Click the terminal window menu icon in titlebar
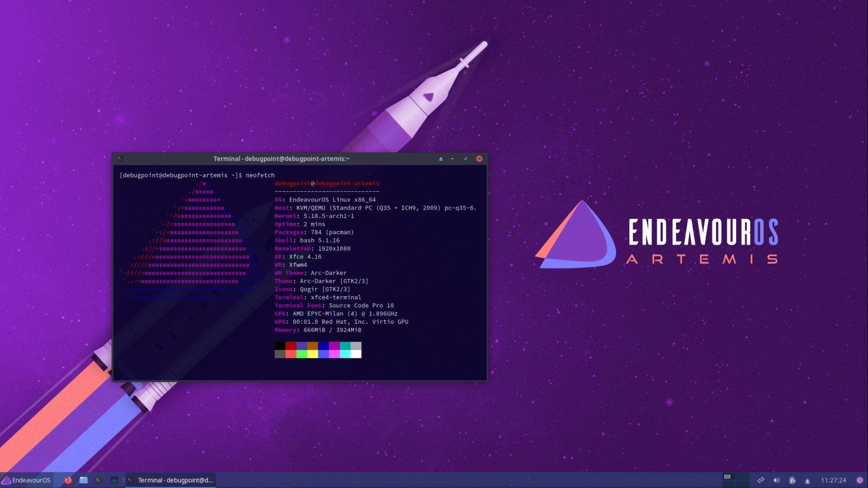This screenshot has width=868, height=488. coord(120,159)
